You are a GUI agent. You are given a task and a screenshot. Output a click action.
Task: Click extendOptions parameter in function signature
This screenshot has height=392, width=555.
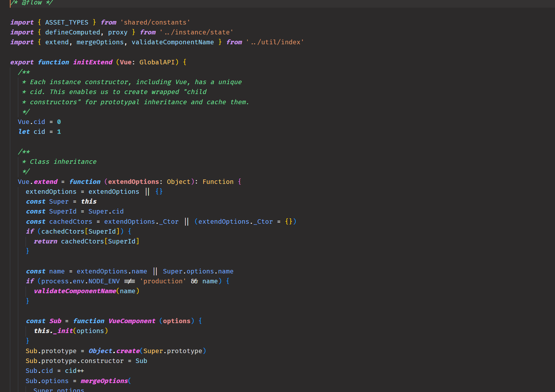pyautogui.click(x=133, y=182)
